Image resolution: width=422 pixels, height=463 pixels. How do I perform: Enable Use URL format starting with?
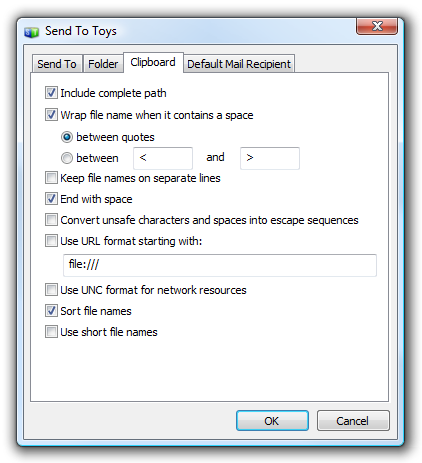pyautogui.click(x=51, y=241)
